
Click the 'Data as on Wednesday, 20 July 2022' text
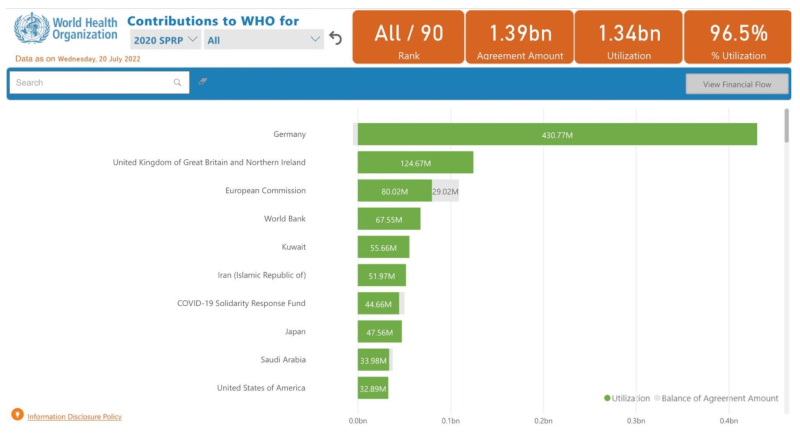tap(78, 59)
